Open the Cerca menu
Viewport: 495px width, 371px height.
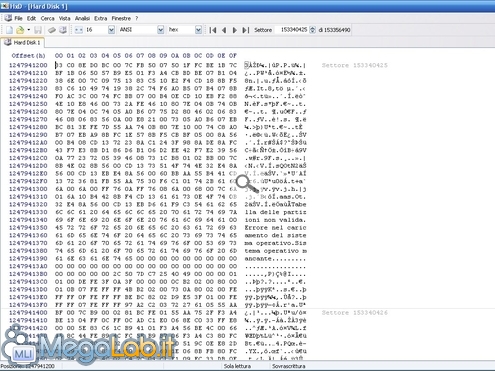47,18
